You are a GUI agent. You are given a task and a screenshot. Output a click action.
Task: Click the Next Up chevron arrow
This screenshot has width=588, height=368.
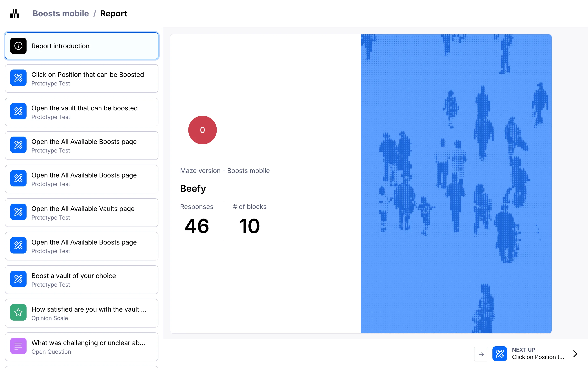click(x=575, y=354)
